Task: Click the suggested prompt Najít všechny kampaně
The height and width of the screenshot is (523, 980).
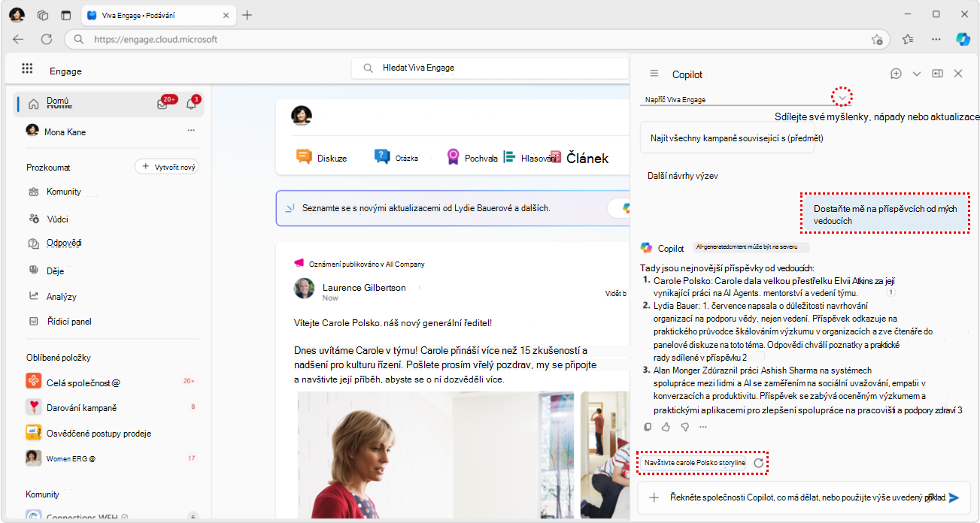Action: 727,138
